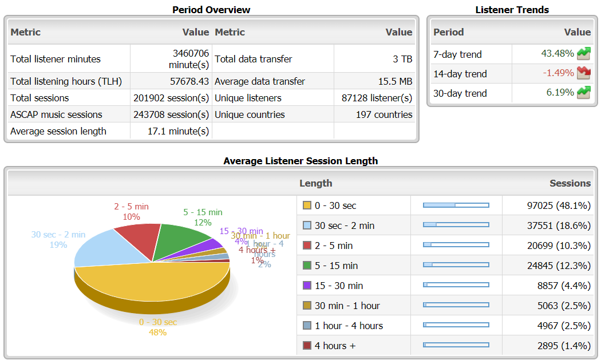This screenshot has height=364, width=605.
Task: Click the Sessions column header
Action: click(x=570, y=183)
